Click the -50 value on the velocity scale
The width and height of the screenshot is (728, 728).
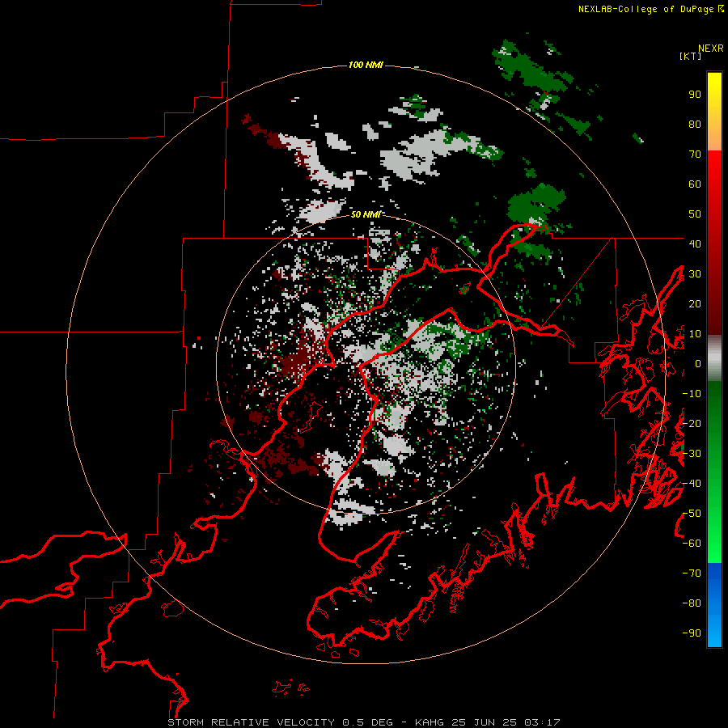click(x=692, y=514)
